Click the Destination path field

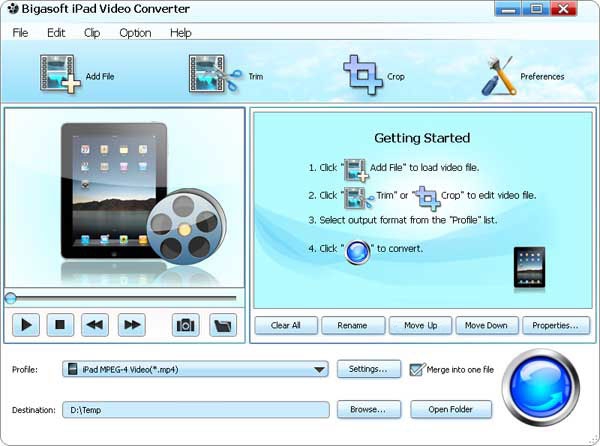coord(196,410)
